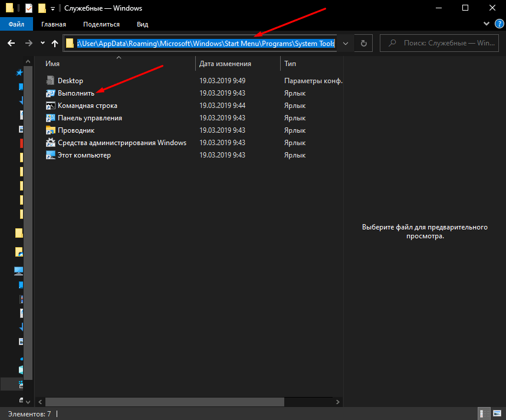Image resolution: width=506 pixels, height=420 pixels.
Task: Open the recent locations dropdown
Action: [x=42, y=43]
